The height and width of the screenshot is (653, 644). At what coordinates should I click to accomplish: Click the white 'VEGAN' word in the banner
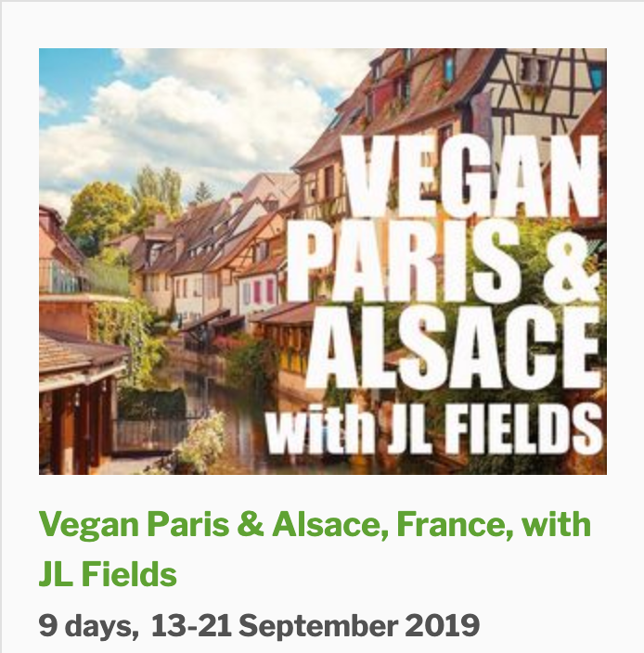click(470, 175)
